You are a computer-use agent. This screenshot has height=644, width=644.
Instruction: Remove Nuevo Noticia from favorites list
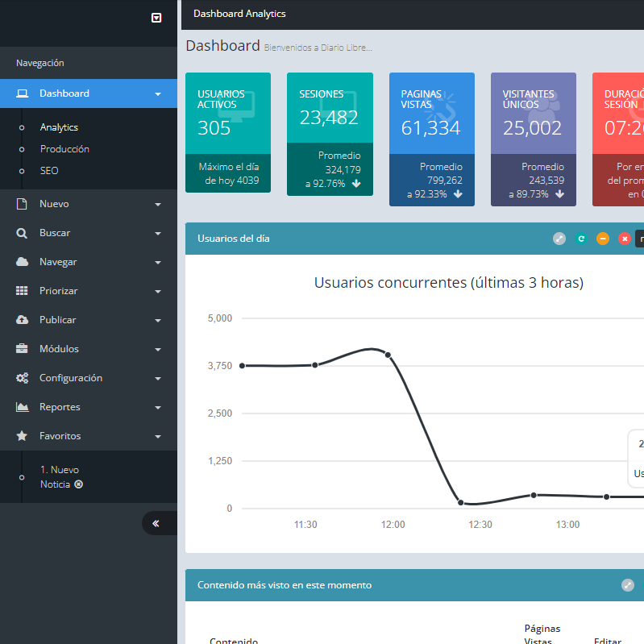79,484
